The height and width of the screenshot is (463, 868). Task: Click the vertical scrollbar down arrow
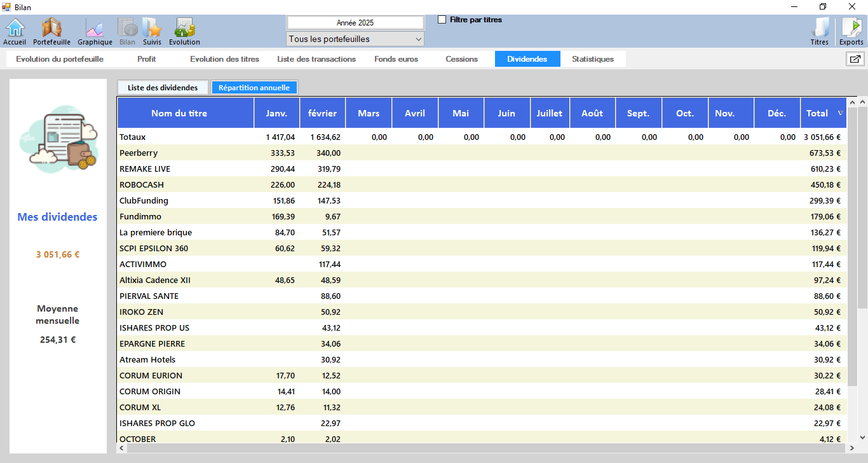pos(862,438)
